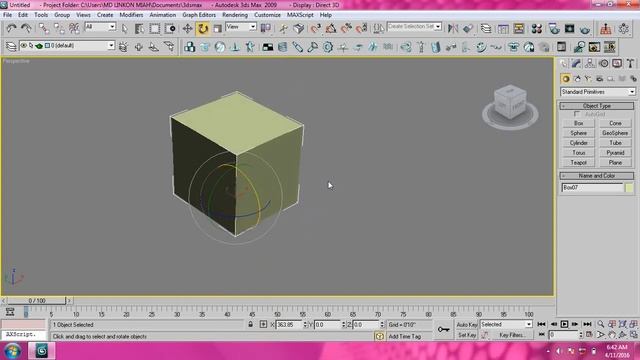
Task: Open the Layer Manager from main toolbar
Action: pyautogui.click(x=486, y=28)
